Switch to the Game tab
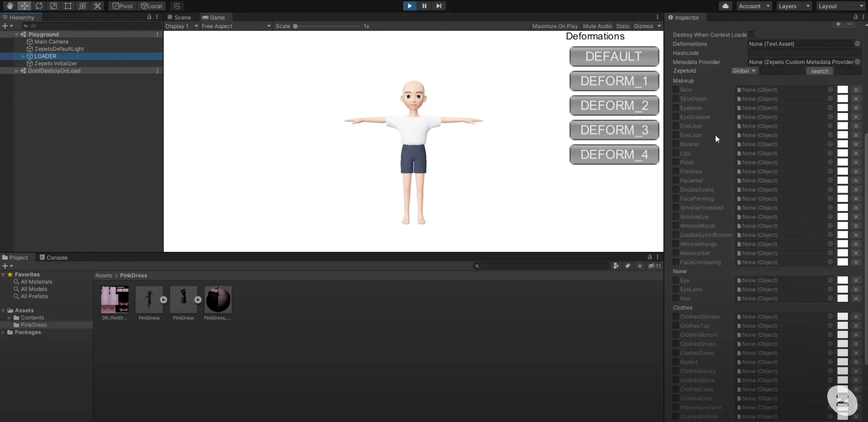The image size is (868, 422). (x=214, y=17)
